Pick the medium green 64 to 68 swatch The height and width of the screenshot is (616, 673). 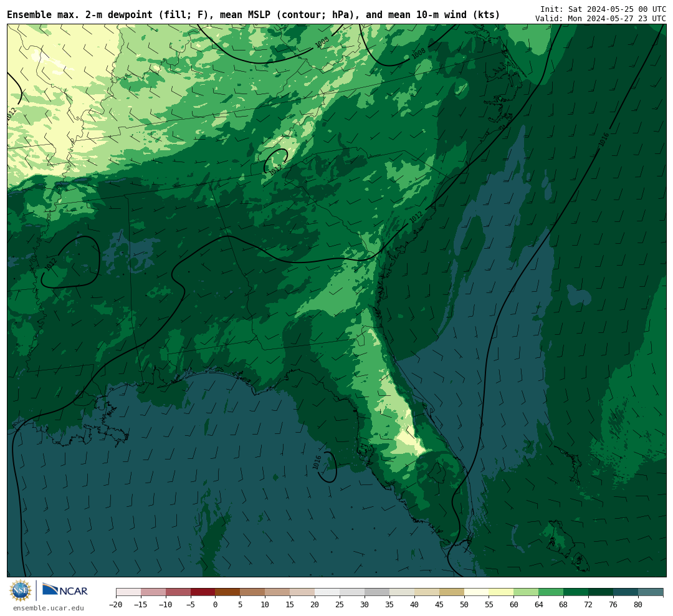click(x=551, y=592)
